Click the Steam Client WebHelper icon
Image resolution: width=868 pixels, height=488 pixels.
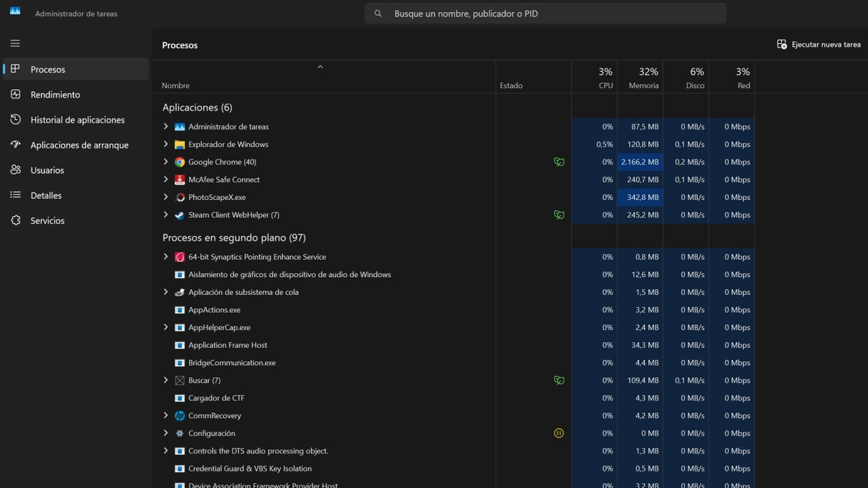[x=180, y=215]
